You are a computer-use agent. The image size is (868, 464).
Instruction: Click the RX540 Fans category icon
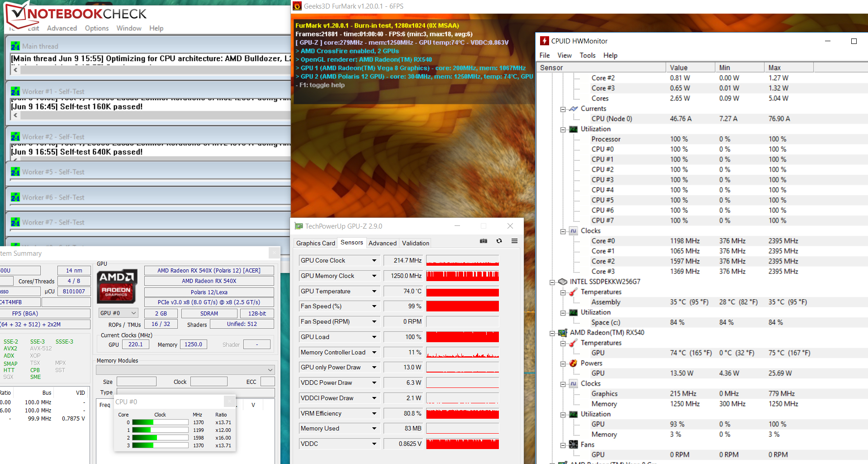coord(574,445)
